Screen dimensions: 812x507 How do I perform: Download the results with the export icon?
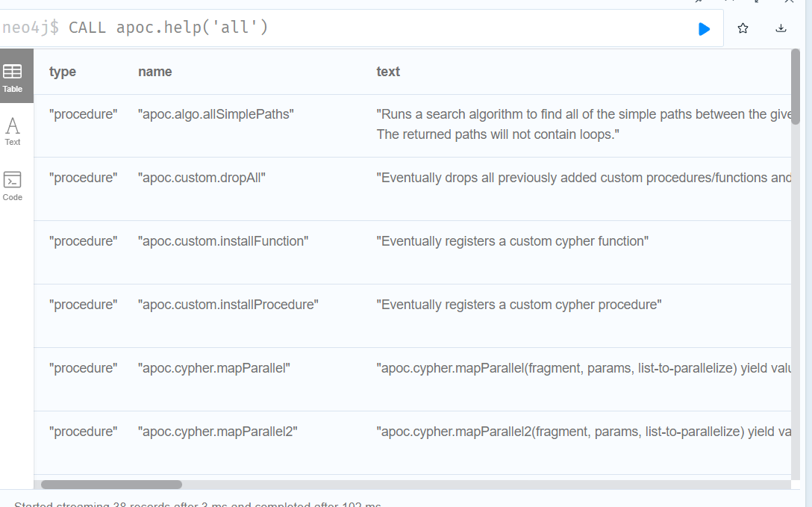[x=781, y=28]
